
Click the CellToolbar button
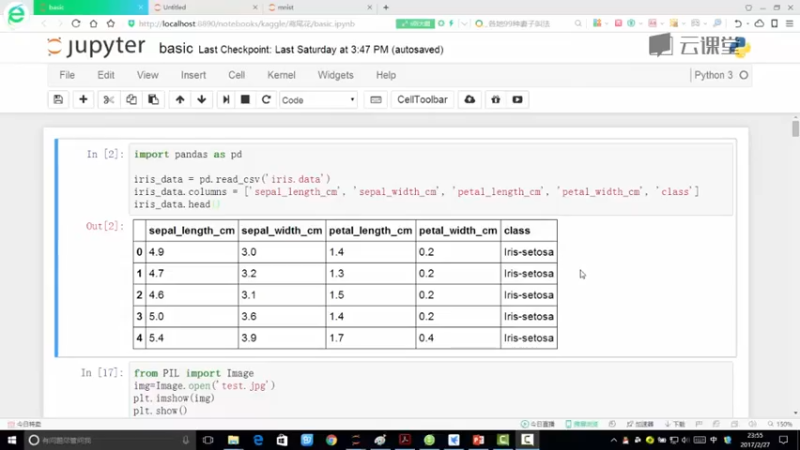pyautogui.click(x=422, y=99)
